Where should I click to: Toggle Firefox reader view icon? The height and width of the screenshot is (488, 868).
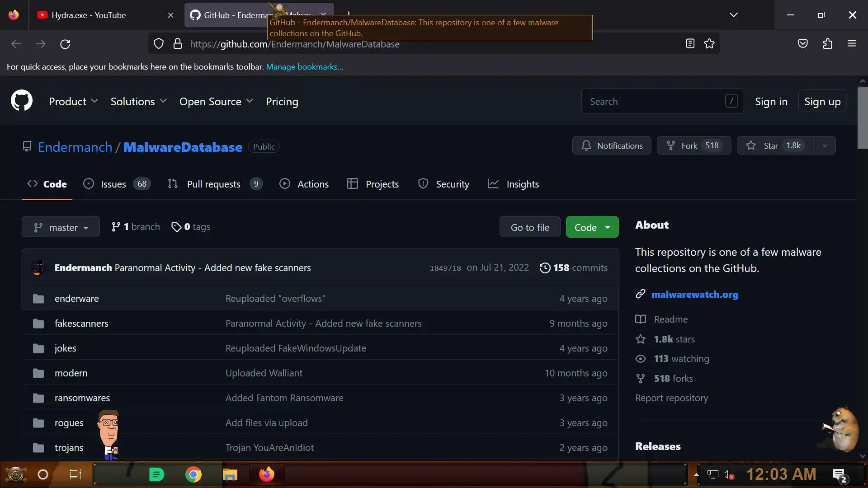click(690, 44)
